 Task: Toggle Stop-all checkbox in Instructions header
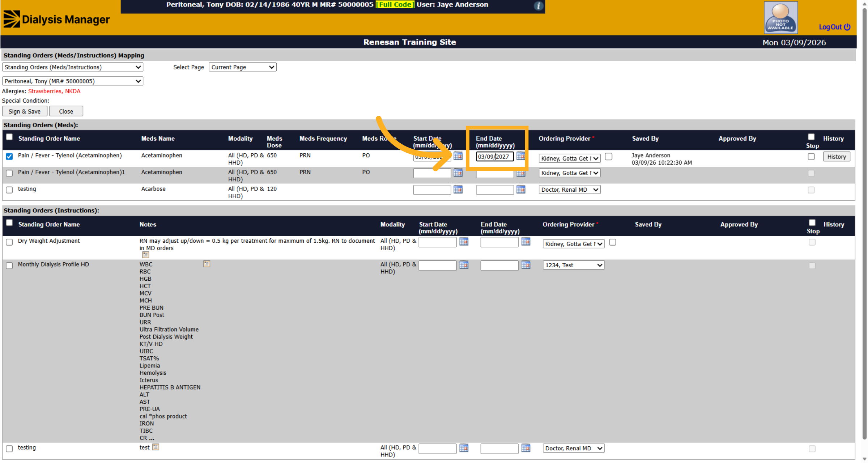(812, 222)
